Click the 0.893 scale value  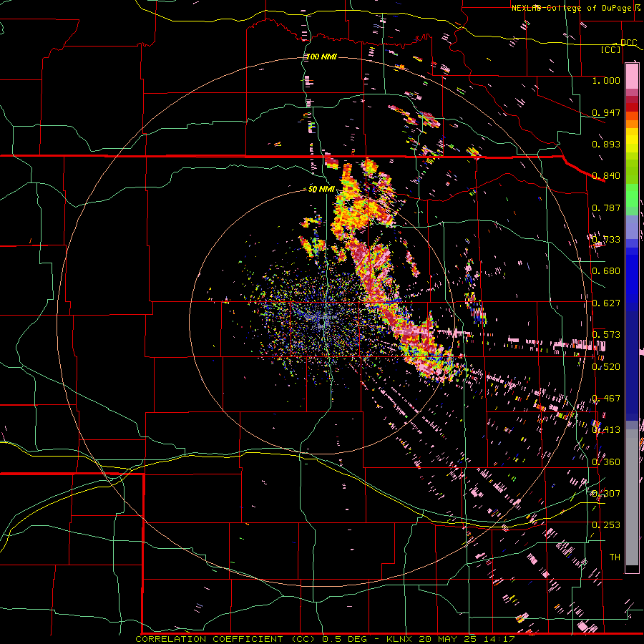pos(606,144)
